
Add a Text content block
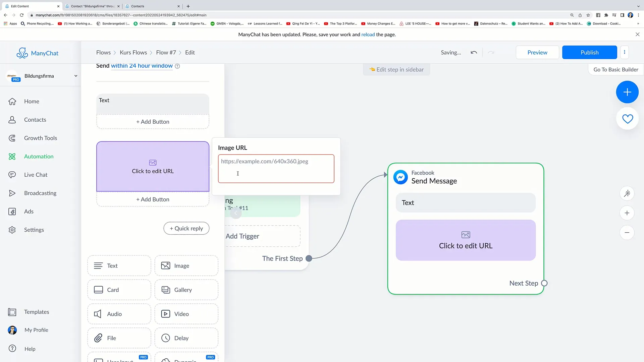(x=119, y=266)
